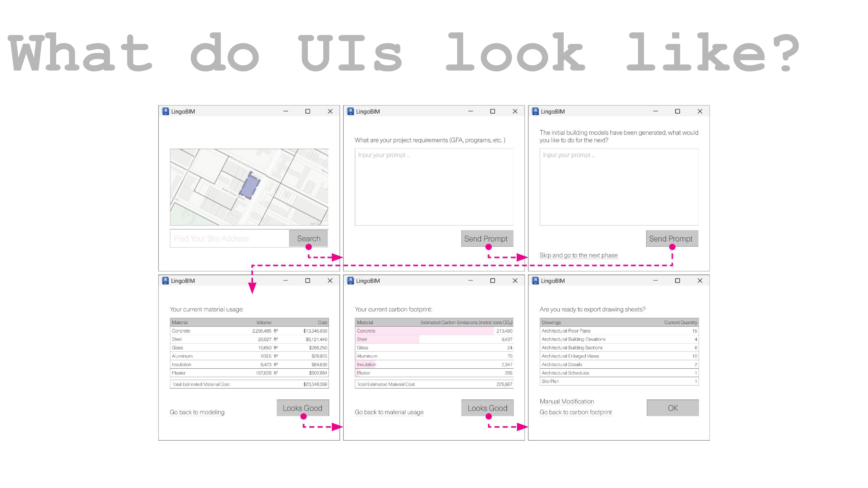Maximize the project requirements window
This screenshot has width=868, height=488.
[x=493, y=111]
